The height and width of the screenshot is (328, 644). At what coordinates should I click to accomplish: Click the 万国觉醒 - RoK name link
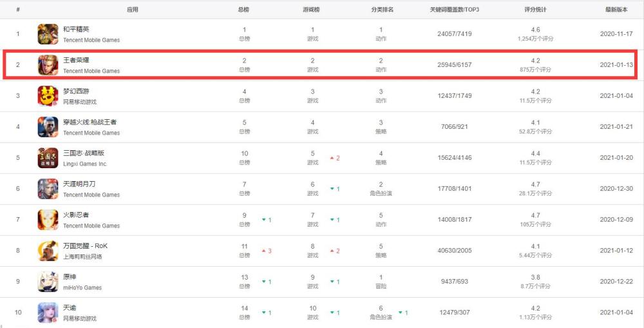pyautogui.click(x=85, y=246)
